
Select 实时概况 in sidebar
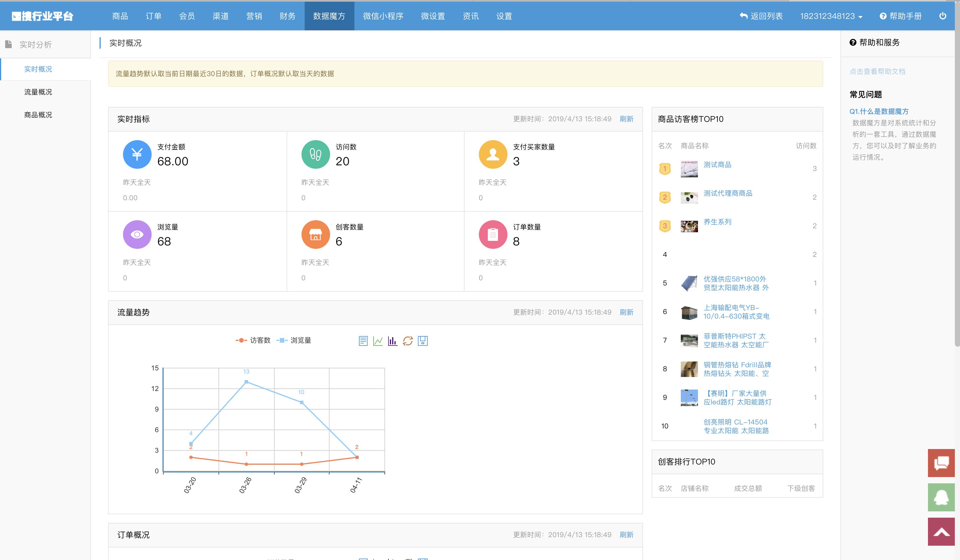pos(45,69)
